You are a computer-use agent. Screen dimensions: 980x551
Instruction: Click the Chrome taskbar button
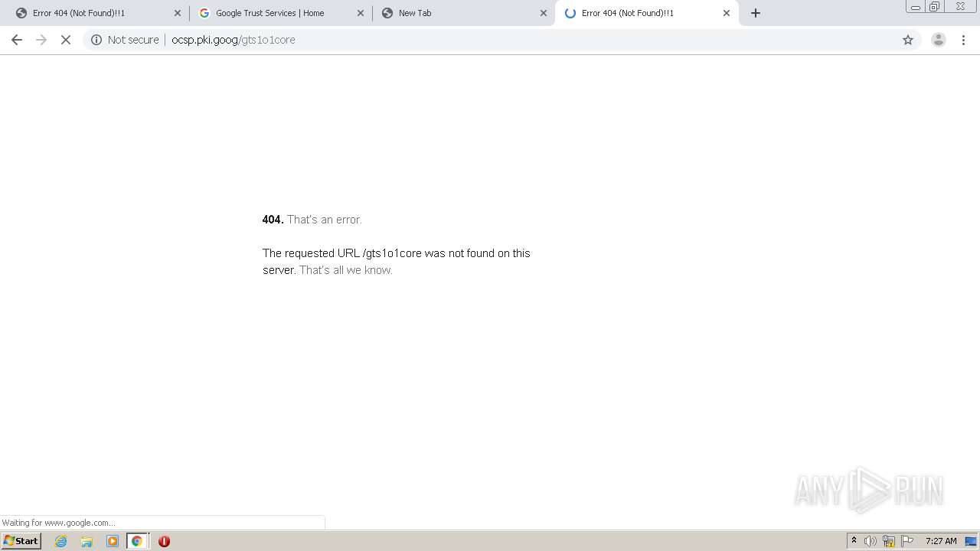[x=137, y=541]
